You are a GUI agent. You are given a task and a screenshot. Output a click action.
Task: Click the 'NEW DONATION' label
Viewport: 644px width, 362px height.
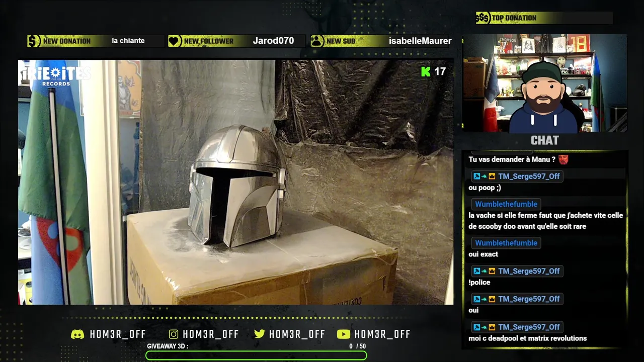67,41
